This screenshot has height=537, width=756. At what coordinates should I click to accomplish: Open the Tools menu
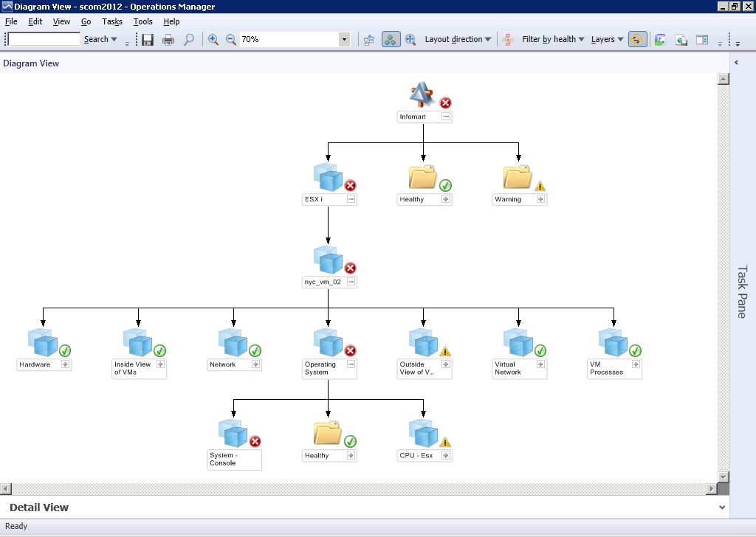pos(142,21)
